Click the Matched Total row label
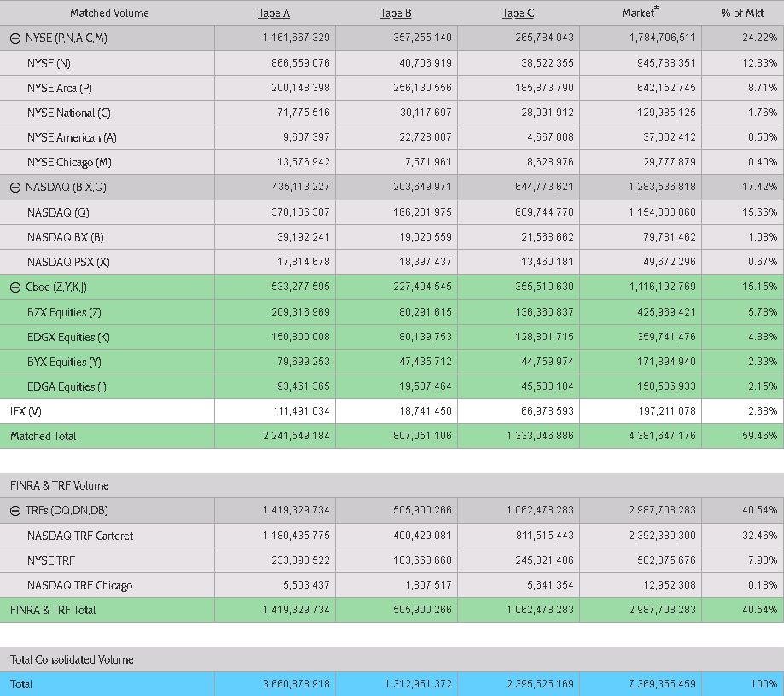The width and height of the screenshot is (784, 696). click(x=44, y=436)
